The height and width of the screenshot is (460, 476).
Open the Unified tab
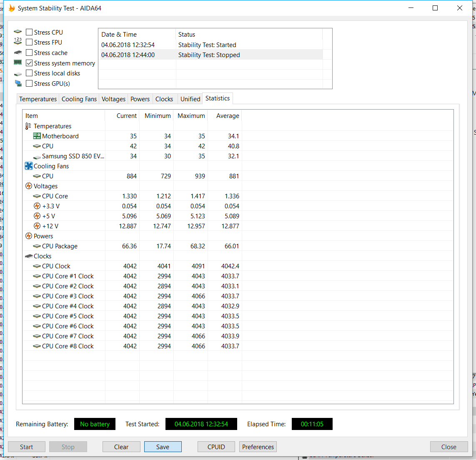tap(190, 99)
